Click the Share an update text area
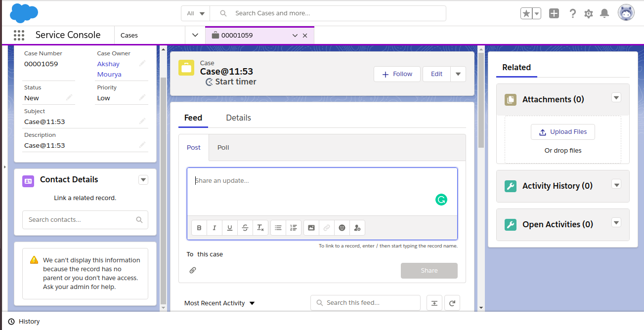 click(322, 192)
